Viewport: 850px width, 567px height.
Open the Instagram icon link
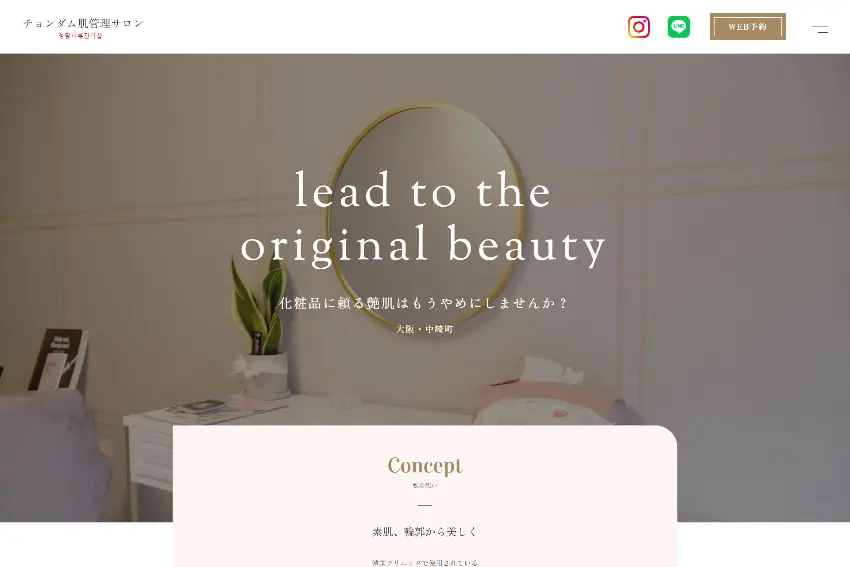tap(639, 27)
